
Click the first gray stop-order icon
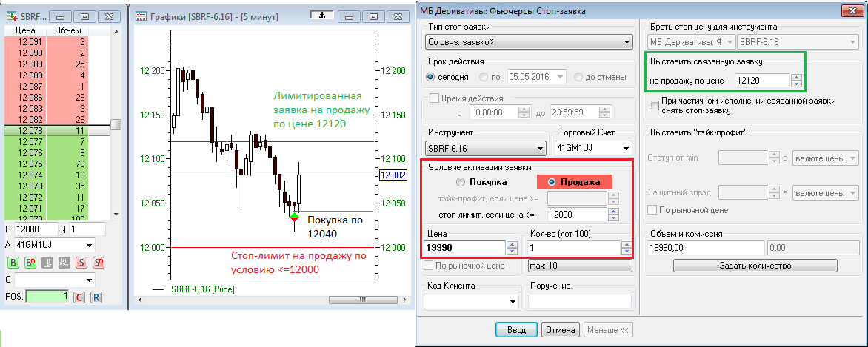pos(47,262)
